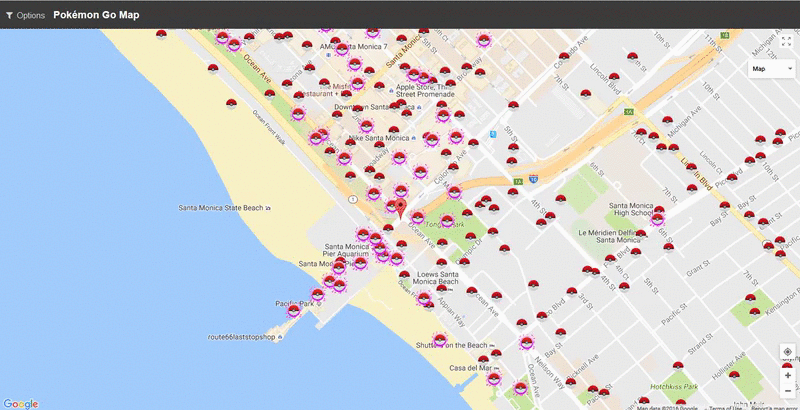
Task: Center map on my location
Action: click(x=787, y=352)
